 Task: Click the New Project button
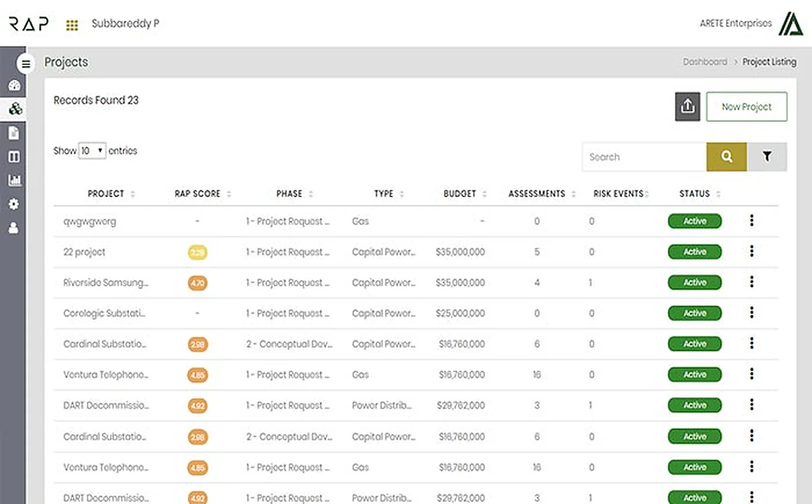pyautogui.click(x=747, y=106)
